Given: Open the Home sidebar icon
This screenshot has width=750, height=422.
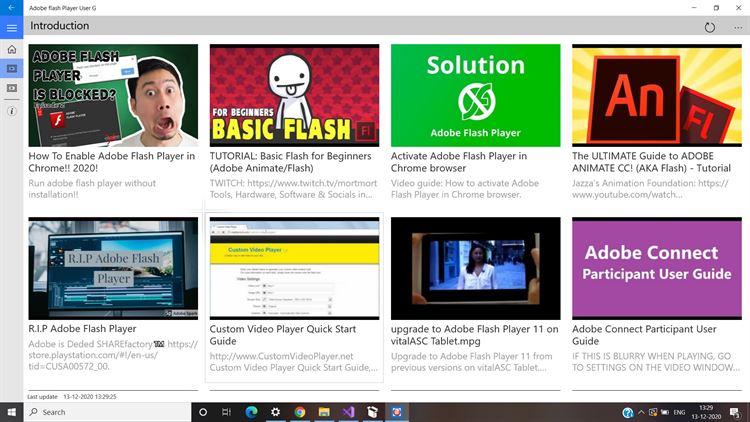Looking at the screenshot, I should [11, 49].
